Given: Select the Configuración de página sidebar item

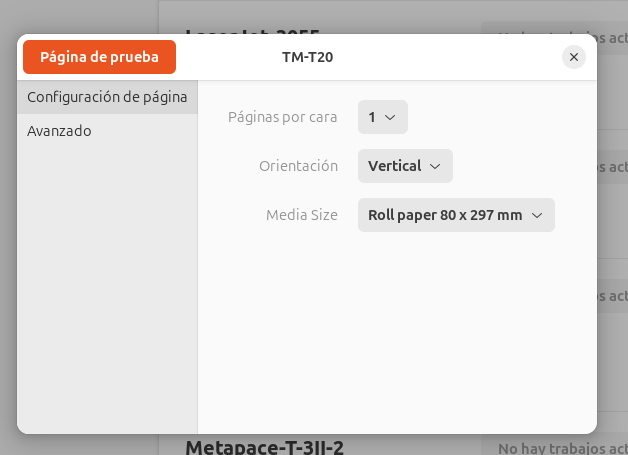Looking at the screenshot, I should [107, 97].
